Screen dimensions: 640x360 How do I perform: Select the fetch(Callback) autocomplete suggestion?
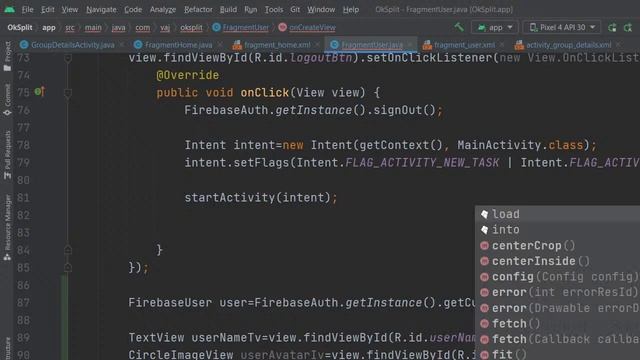click(558, 339)
